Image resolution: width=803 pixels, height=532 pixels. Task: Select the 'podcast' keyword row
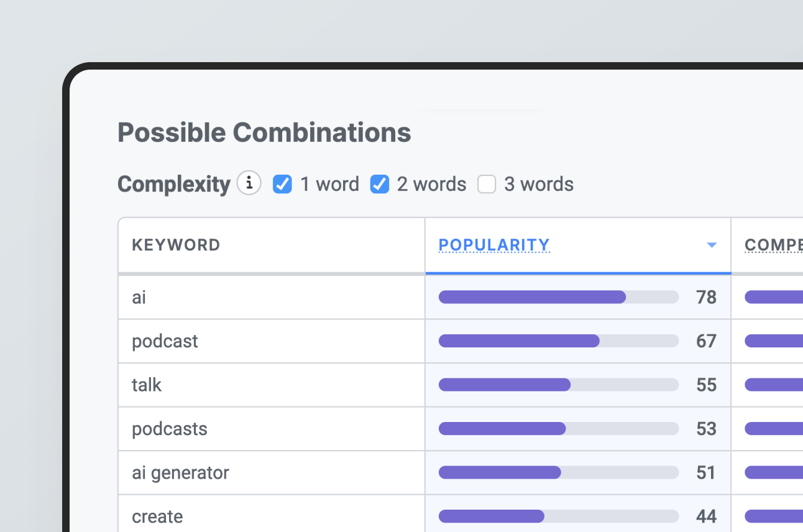point(165,341)
